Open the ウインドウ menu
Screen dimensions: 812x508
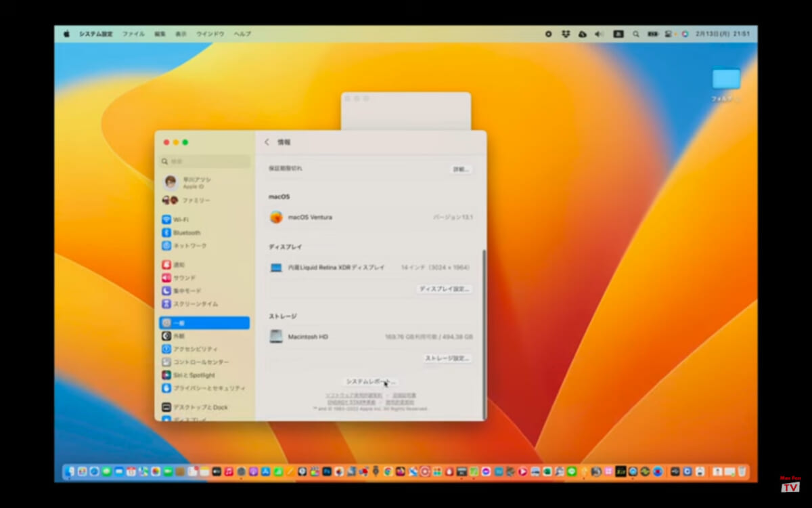tap(210, 34)
